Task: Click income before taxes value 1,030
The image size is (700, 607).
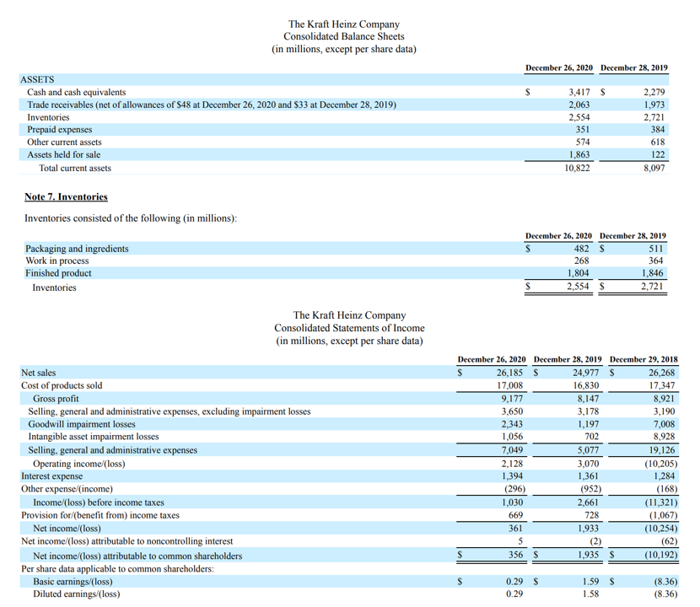Action: tap(512, 502)
